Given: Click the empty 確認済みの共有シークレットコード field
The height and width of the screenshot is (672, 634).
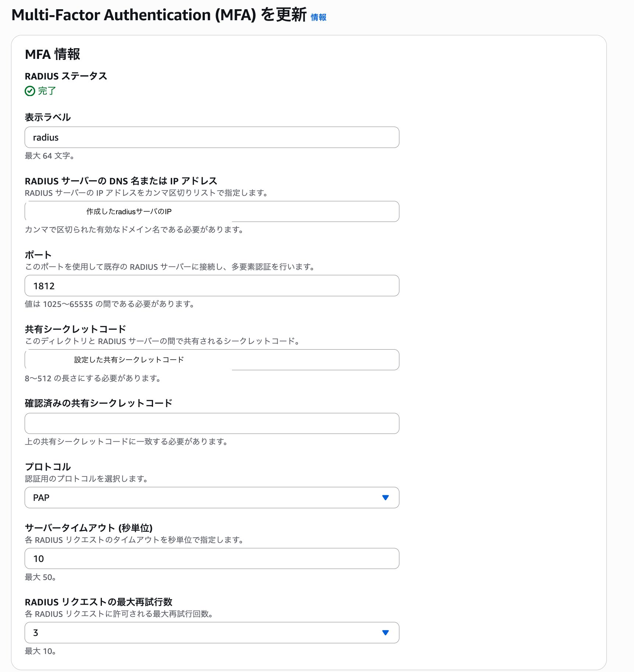Looking at the screenshot, I should tap(211, 423).
